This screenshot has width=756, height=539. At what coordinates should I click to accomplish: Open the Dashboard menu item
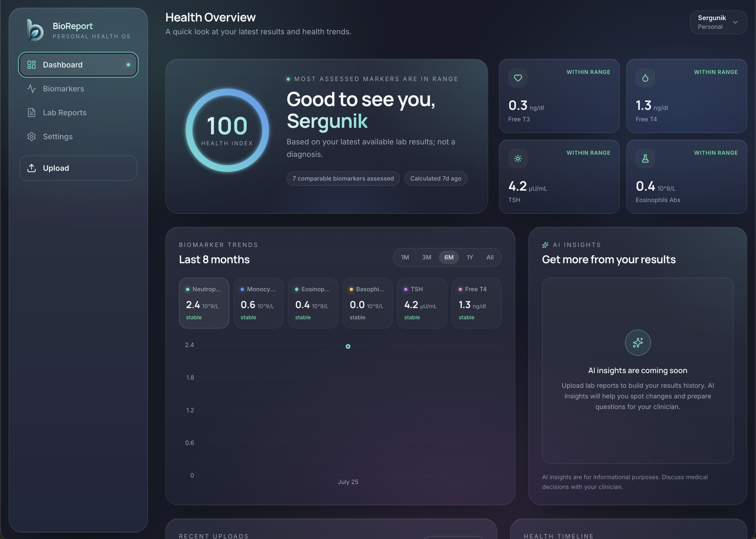(78, 65)
